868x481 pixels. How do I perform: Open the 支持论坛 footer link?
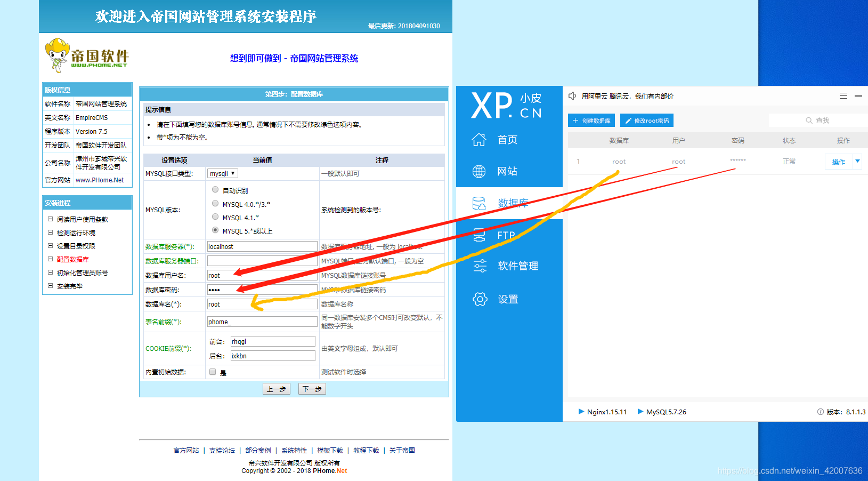tap(222, 451)
